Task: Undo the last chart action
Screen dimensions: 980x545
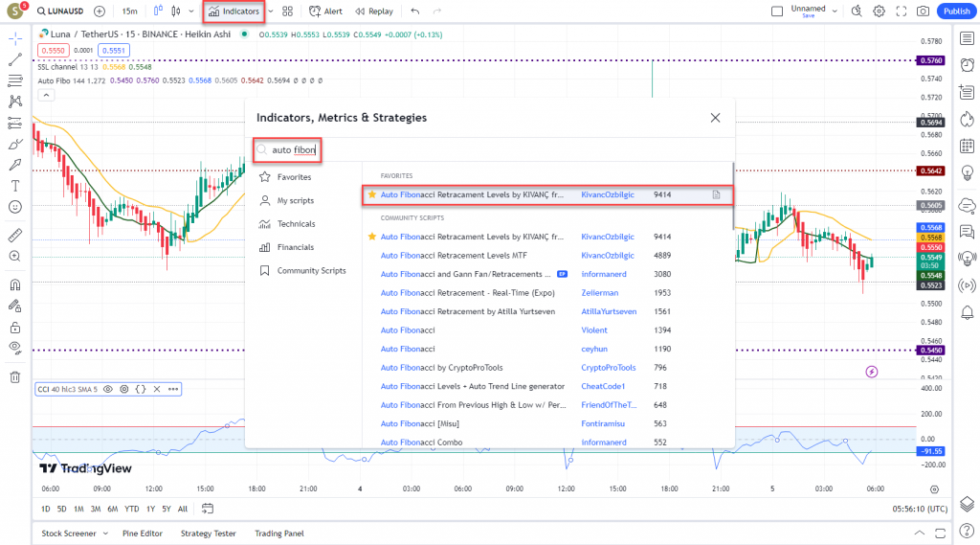Action: pyautogui.click(x=415, y=11)
